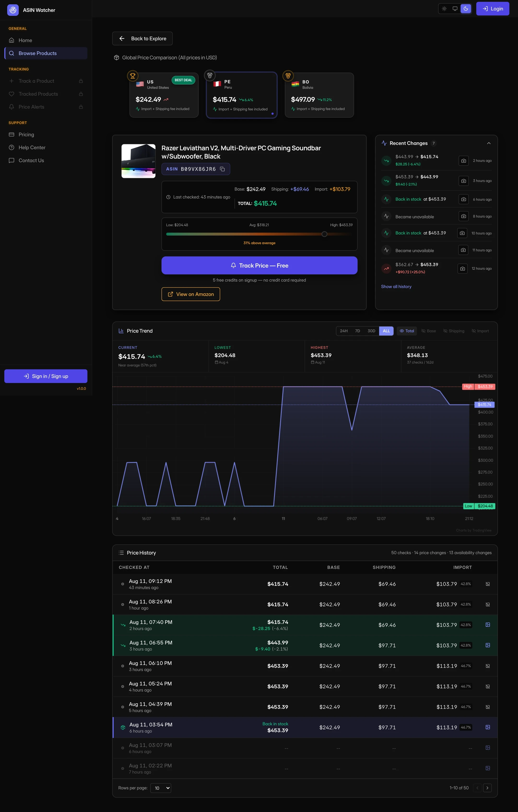Open camera icon for 8 hours ago entry
This screenshot has height=812, width=518.
pyautogui.click(x=464, y=216)
